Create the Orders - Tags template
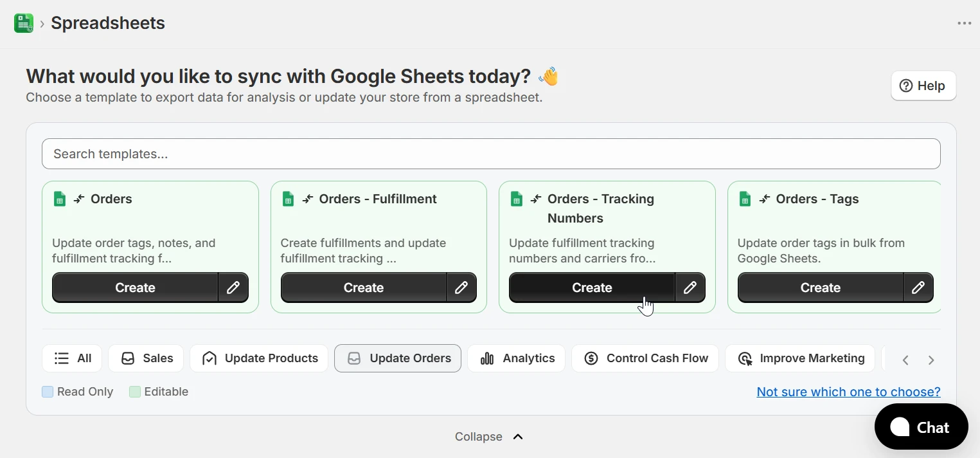 [821, 288]
